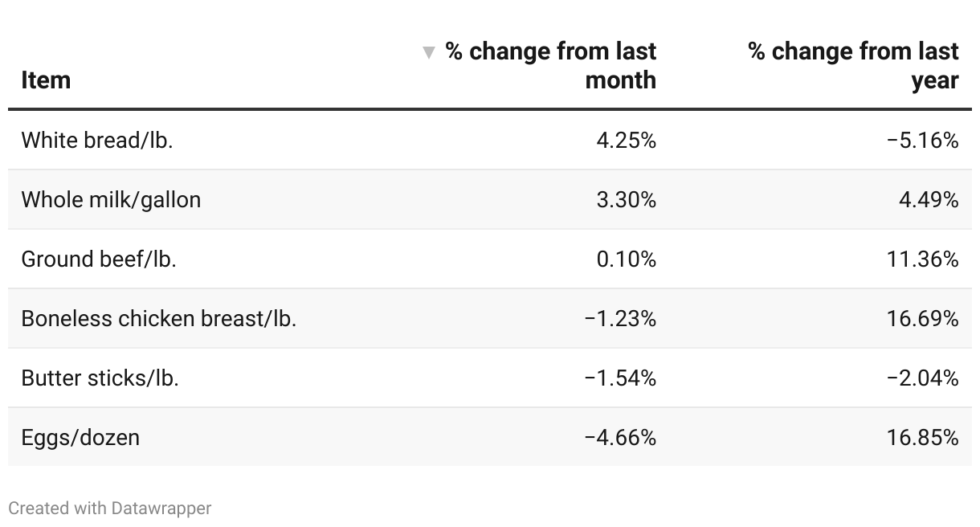The height and width of the screenshot is (527, 980).
Task: Select the Ground beef/lb. row label
Action: tap(99, 259)
